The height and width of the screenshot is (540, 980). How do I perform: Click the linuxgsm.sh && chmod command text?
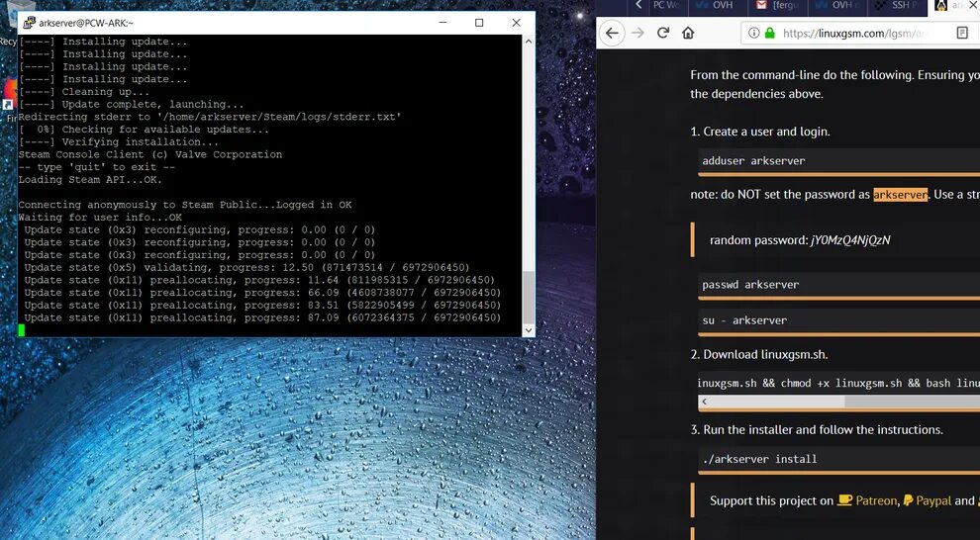[838, 384]
